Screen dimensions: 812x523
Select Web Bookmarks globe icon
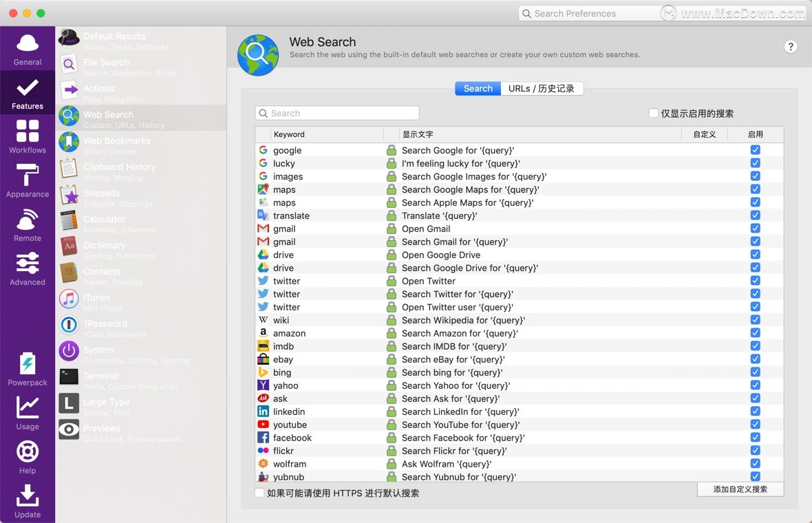69,142
